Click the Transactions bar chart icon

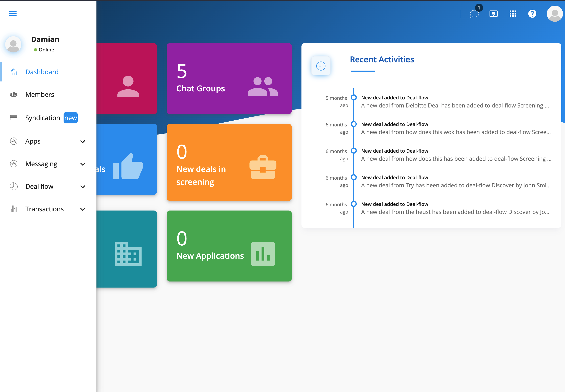[14, 209]
